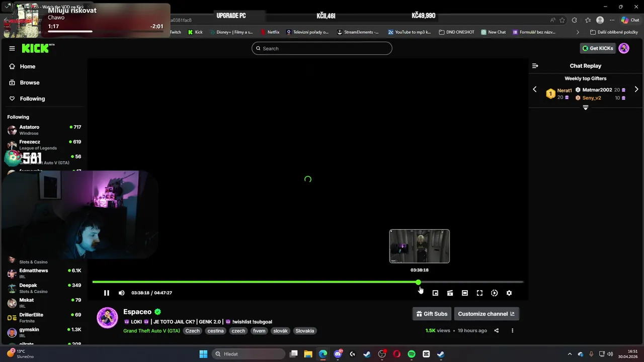Image resolution: width=644 pixels, height=362 pixels.
Task: Open Edge Copilot Chat button
Action: 630,20
